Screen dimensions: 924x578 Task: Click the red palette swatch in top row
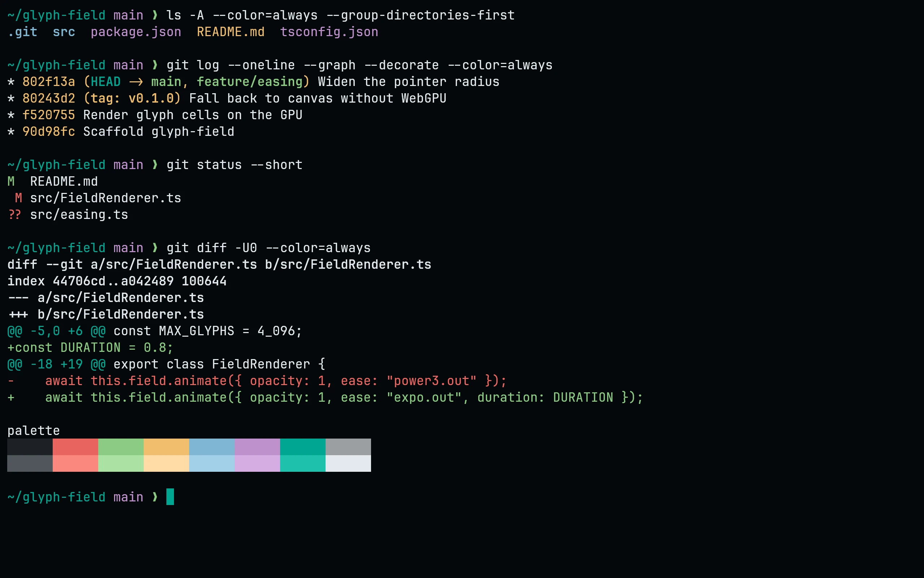(75, 447)
